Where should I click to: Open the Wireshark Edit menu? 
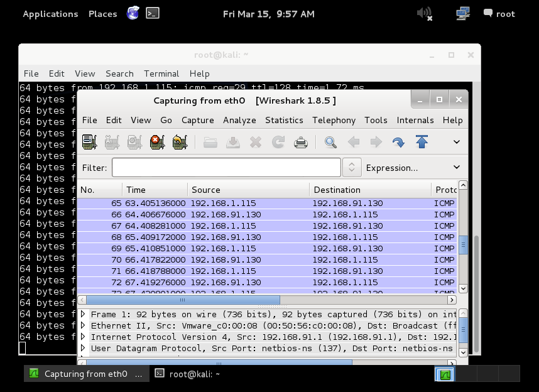coord(114,120)
